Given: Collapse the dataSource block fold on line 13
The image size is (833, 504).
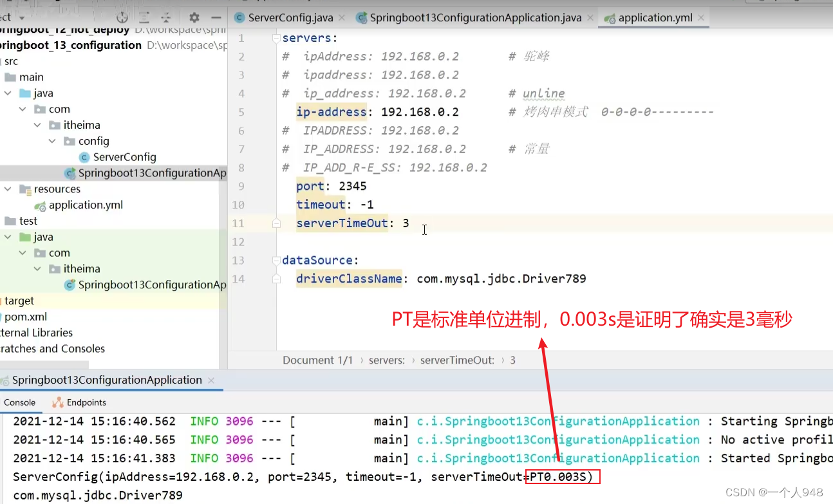Looking at the screenshot, I should (276, 260).
